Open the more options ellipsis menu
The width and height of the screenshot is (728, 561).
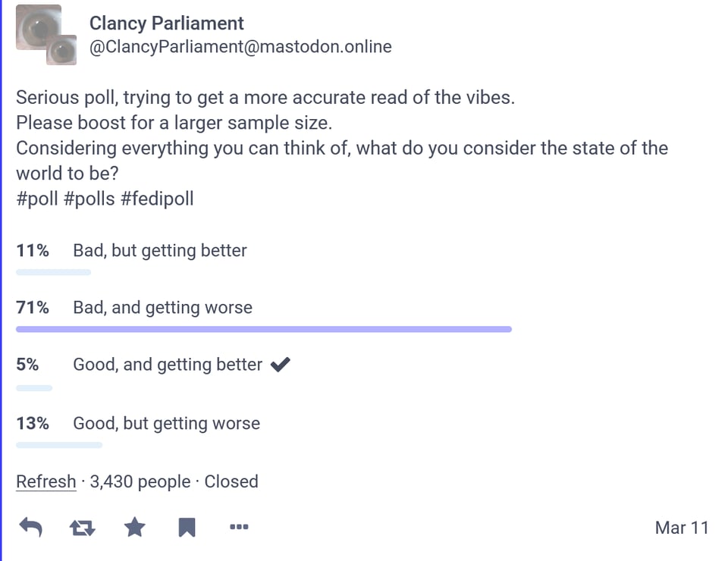pyautogui.click(x=239, y=527)
